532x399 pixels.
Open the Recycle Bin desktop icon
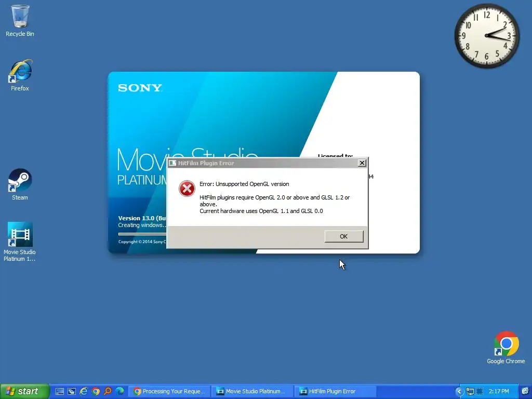click(20, 20)
